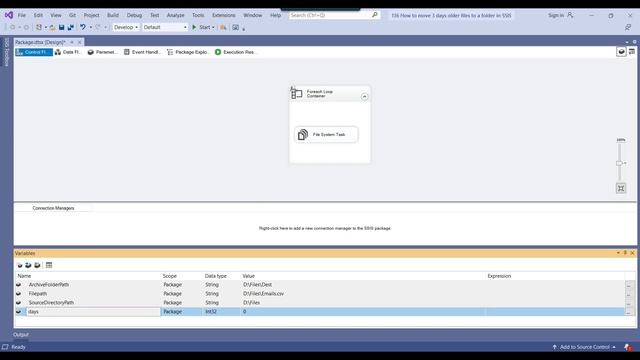Expand Add to Source Control menu

[x=584, y=347]
